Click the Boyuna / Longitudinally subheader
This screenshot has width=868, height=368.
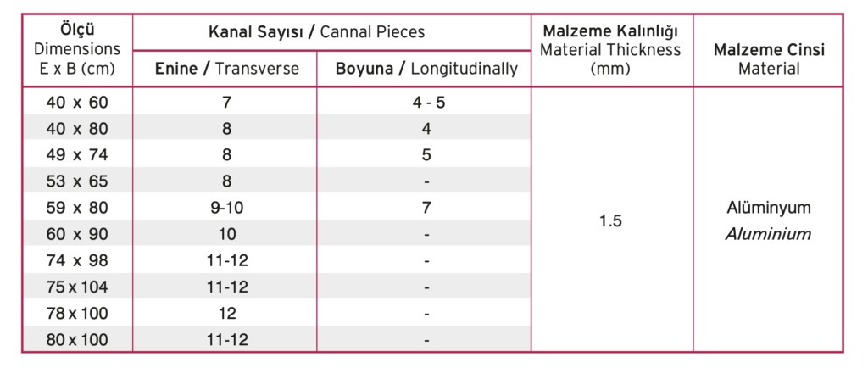(426, 69)
